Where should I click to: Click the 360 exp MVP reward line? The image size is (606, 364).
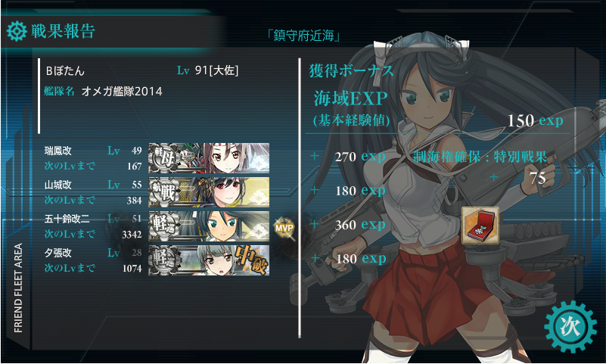[360, 225]
